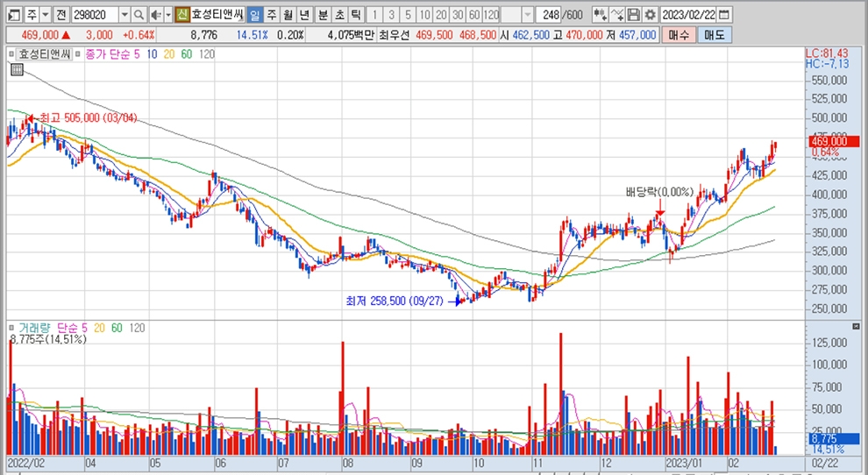Open the calendar date picker icon

(725, 15)
